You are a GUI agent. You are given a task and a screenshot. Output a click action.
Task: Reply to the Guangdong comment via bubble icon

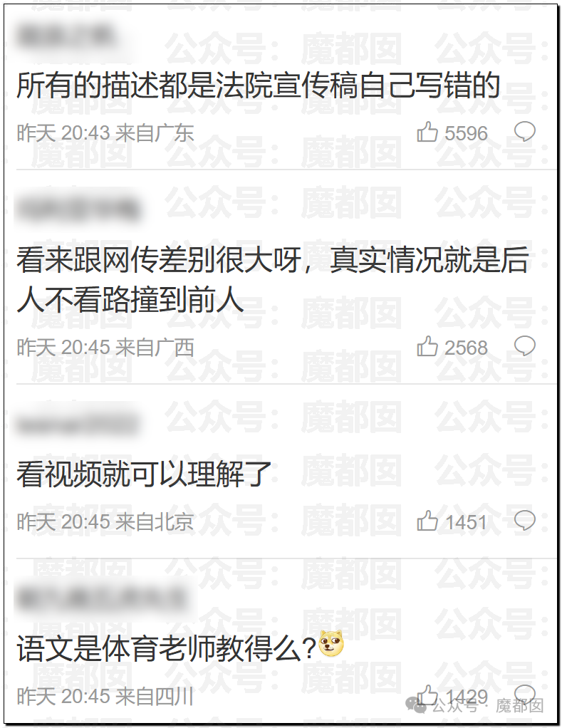[x=525, y=132]
